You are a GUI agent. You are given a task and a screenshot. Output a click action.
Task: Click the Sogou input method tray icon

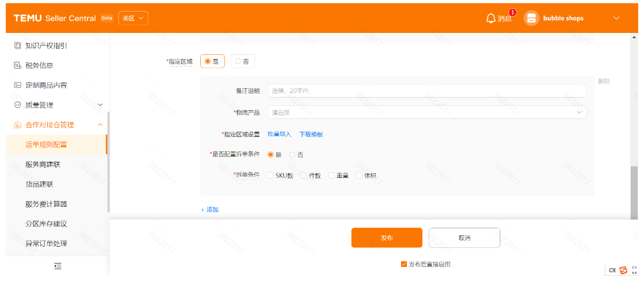tap(623, 270)
